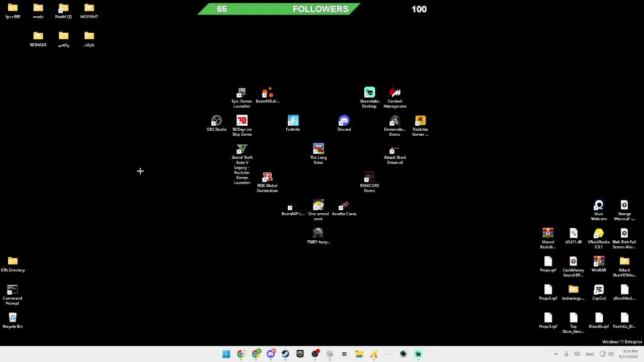Select the BeamMP-L... desktop shortcut
Viewport: 644px width, 362px height.
click(293, 208)
